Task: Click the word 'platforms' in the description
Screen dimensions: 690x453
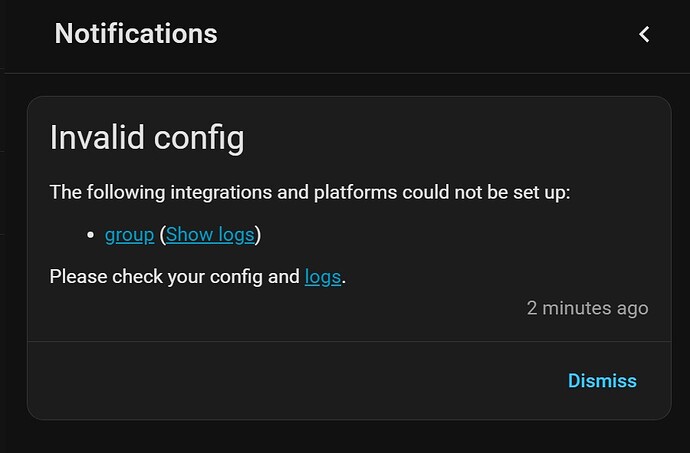Action: tap(356, 192)
